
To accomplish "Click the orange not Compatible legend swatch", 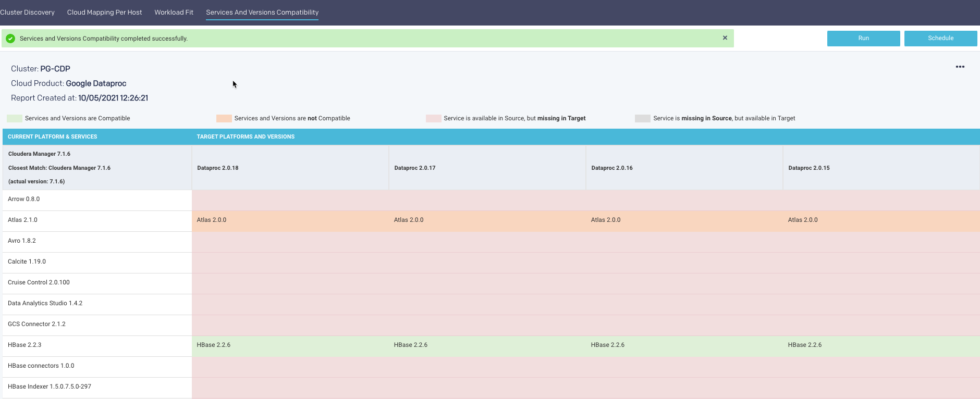I will [224, 118].
